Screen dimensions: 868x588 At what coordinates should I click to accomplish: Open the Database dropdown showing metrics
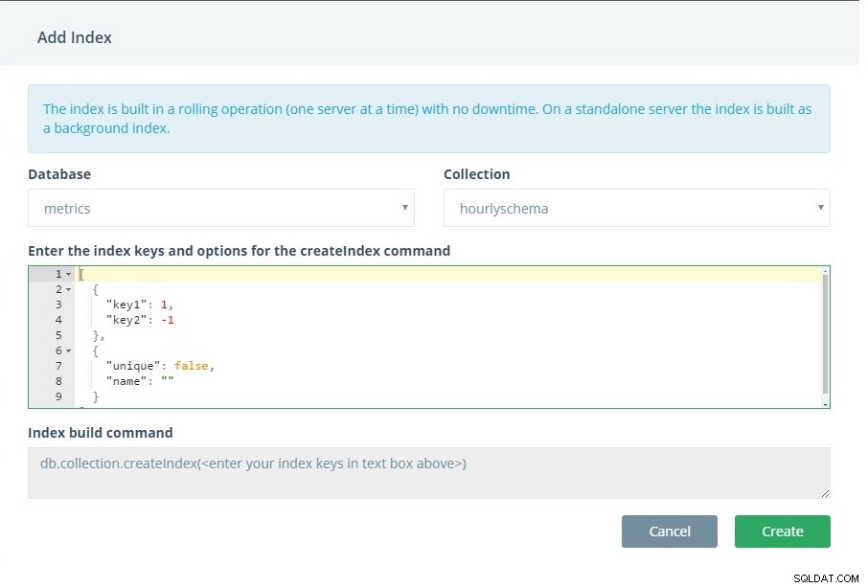point(221,208)
